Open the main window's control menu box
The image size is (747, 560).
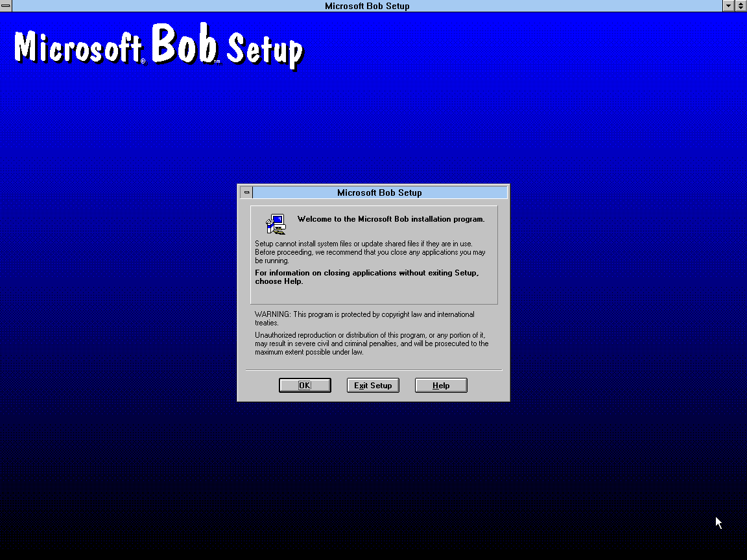[6, 6]
